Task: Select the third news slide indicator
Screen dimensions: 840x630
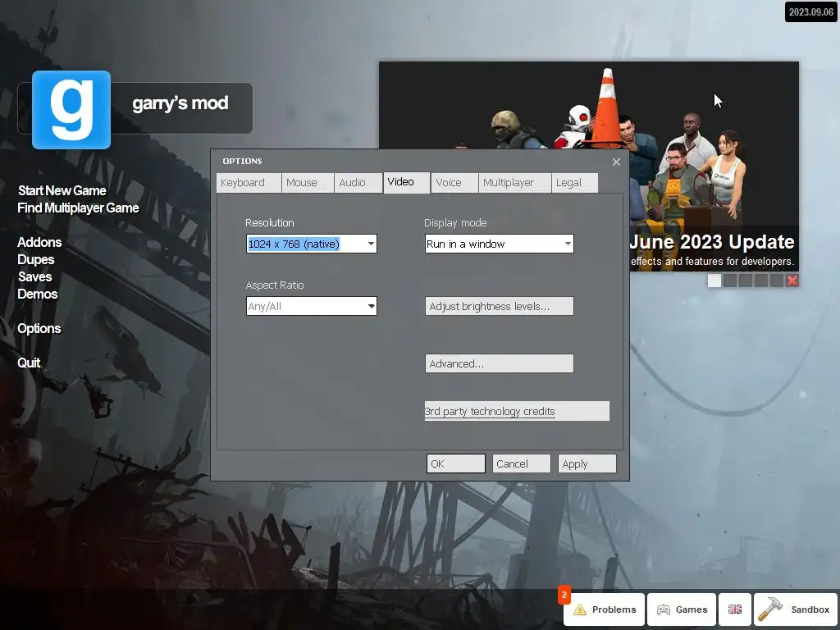Action: pyautogui.click(x=745, y=281)
